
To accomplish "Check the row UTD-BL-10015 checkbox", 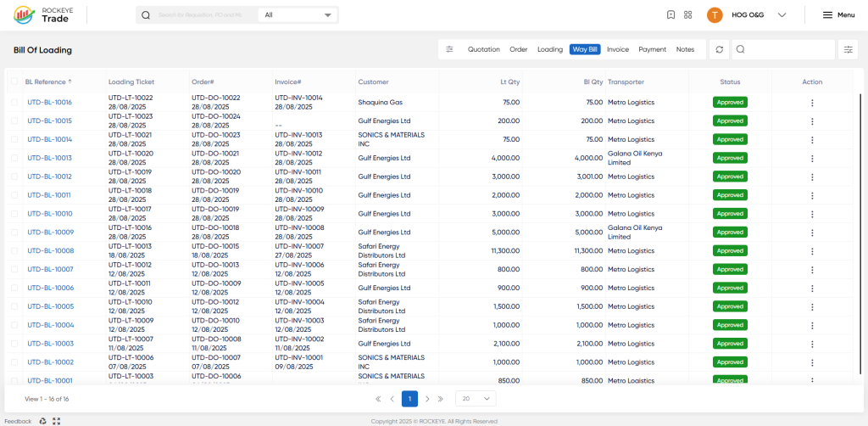I will (x=14, y=121).
